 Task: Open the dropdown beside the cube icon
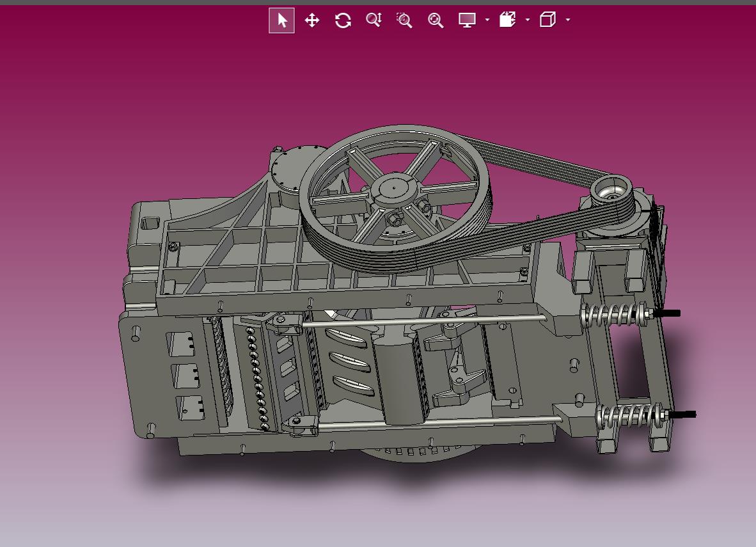[x=568, y=20]
